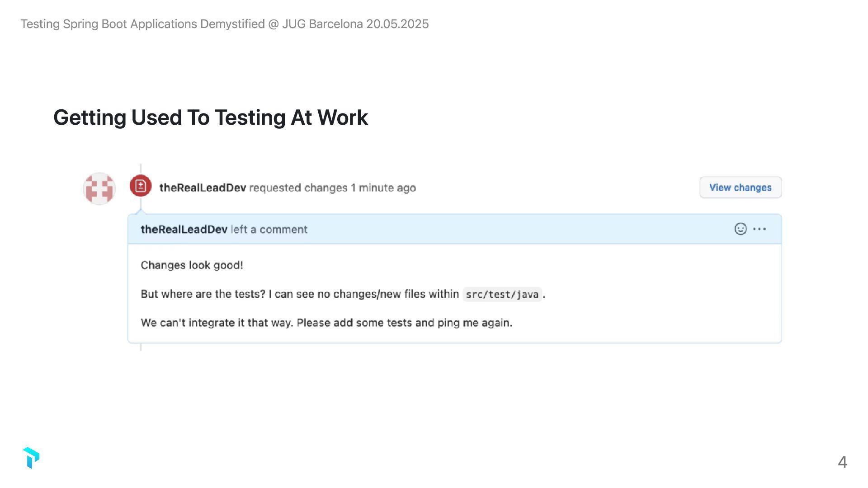
Task: Click theRealLeadDev's pixelated avatar
Action: (x=99, y=188)
